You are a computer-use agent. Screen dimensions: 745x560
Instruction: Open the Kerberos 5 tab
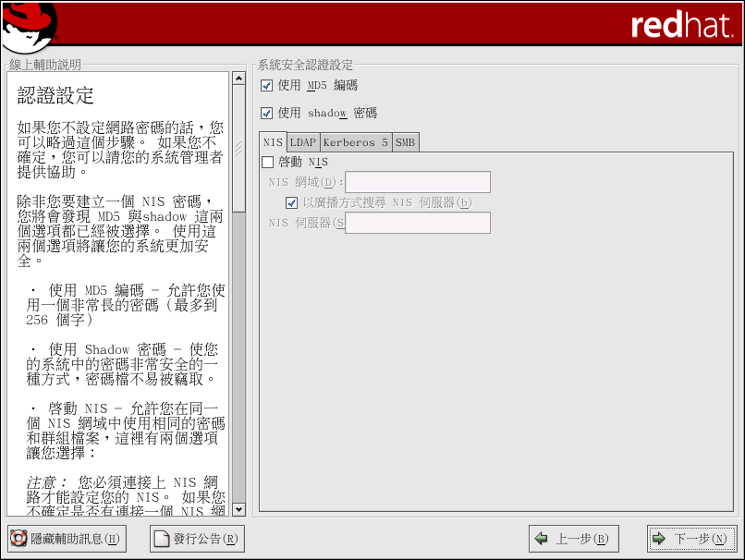355,143
